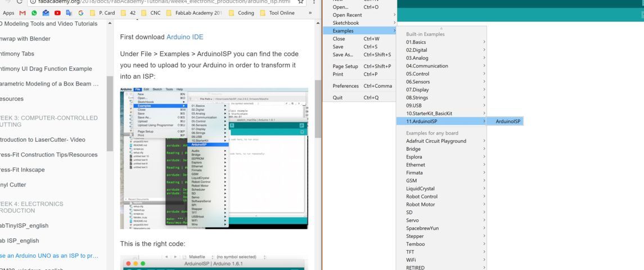644x270 pixels.
Task: Open 'Use an Arduino UNO as an ISP' link
Action: pyautogui.click(x=49, y=255)
